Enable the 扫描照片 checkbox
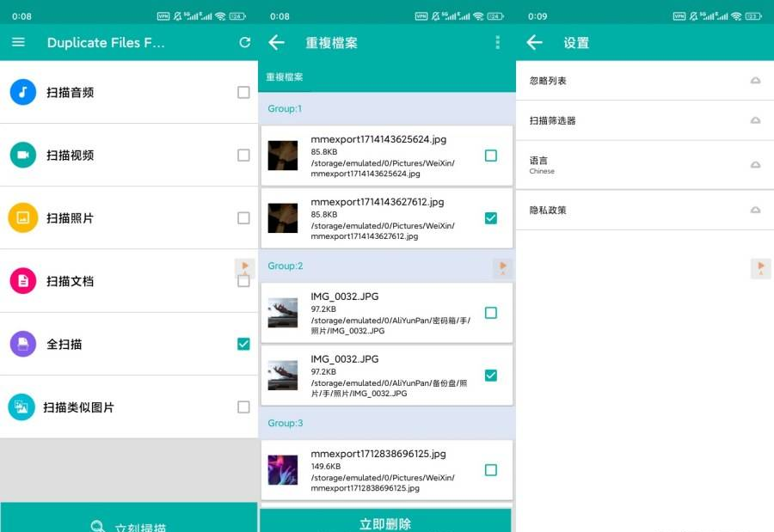774x532 pixels. [243, 217]
